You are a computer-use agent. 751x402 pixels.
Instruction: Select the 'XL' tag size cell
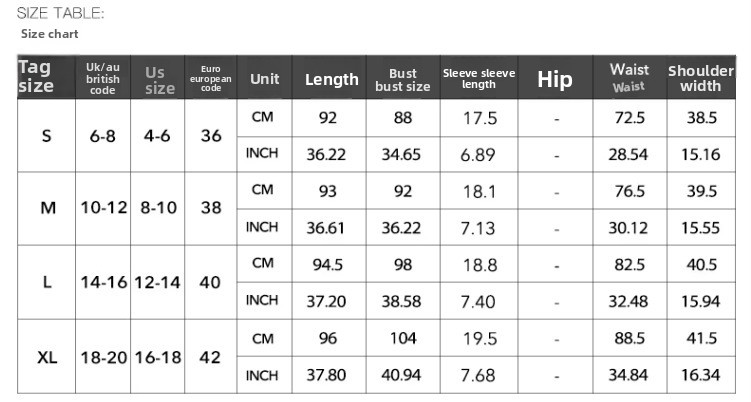[x=46, y=357]
